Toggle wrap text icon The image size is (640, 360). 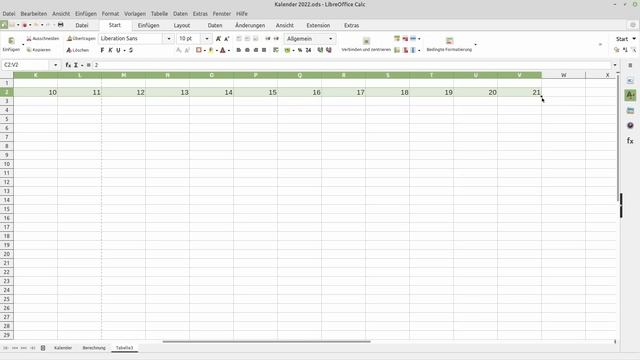[x=276, y=50]
